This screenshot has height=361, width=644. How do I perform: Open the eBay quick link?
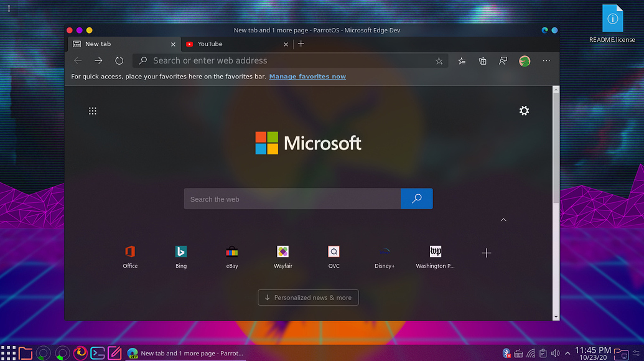232,256
